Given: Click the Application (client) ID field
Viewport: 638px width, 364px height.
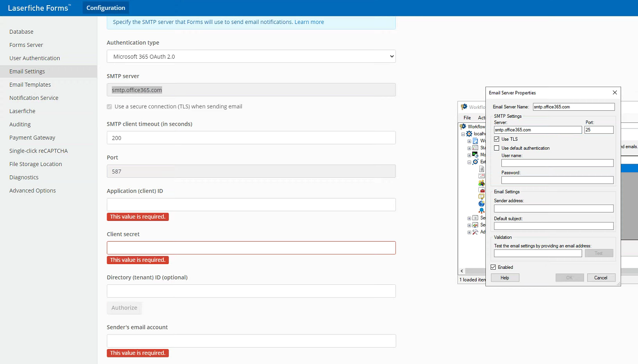Looking at the screenshot, I should click(251, 205).
